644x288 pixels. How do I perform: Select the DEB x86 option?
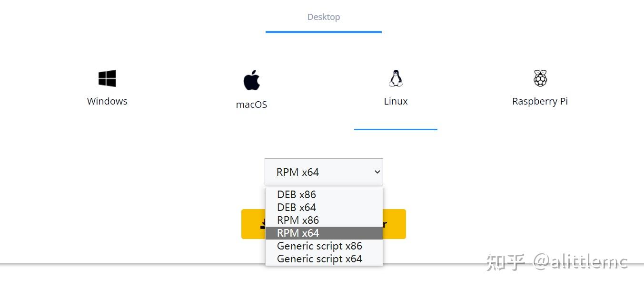[x=296, y=194]
